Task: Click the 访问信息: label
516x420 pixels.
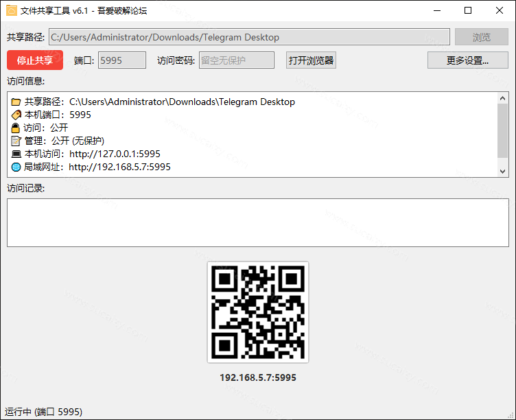Action: tap(26, 81)
